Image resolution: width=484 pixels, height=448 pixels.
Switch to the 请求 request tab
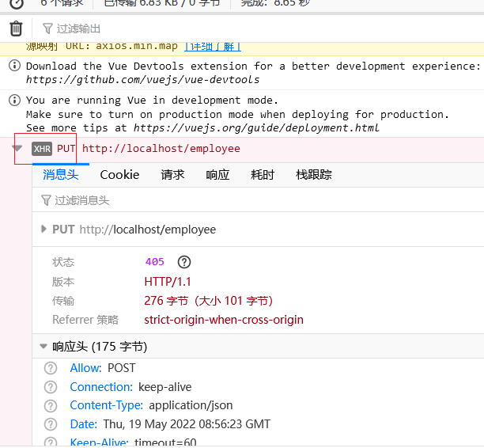pyautogui.click(x=172, y=175)
